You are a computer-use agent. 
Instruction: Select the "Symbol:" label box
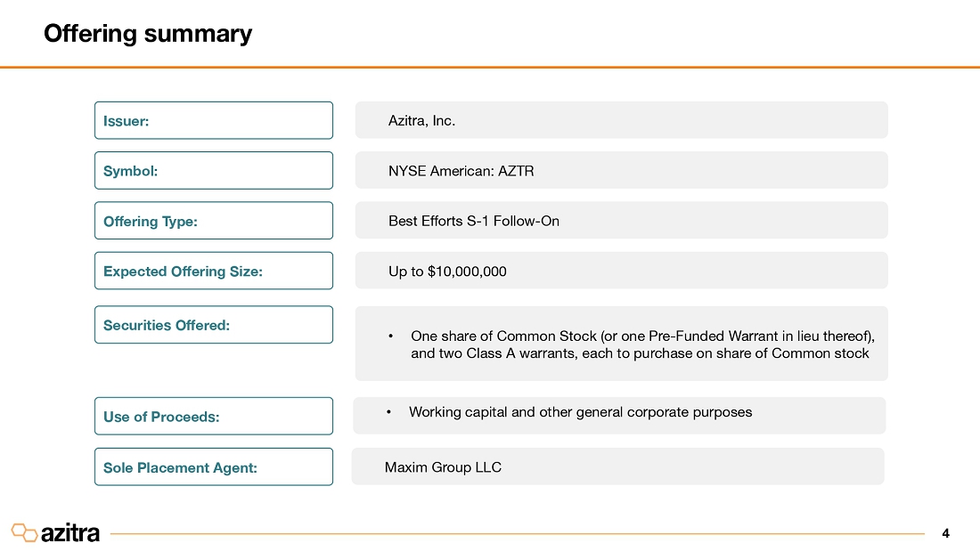click(213, 170)
